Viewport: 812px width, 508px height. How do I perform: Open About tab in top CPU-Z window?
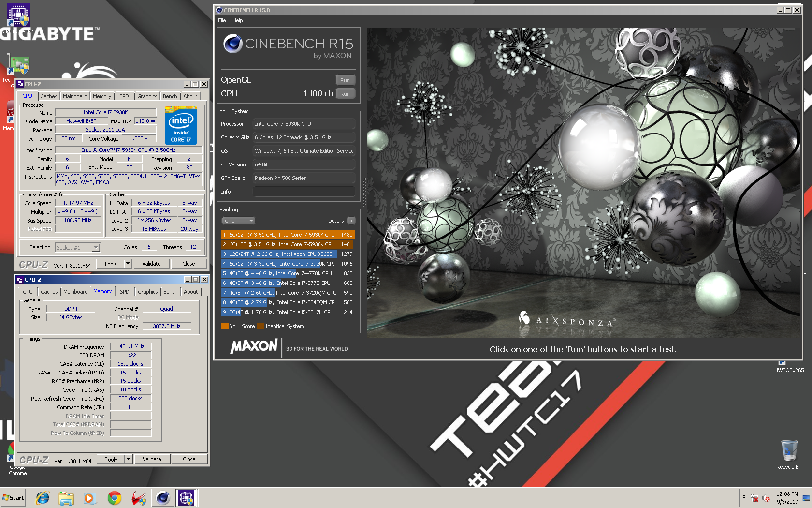pos(190,96)
